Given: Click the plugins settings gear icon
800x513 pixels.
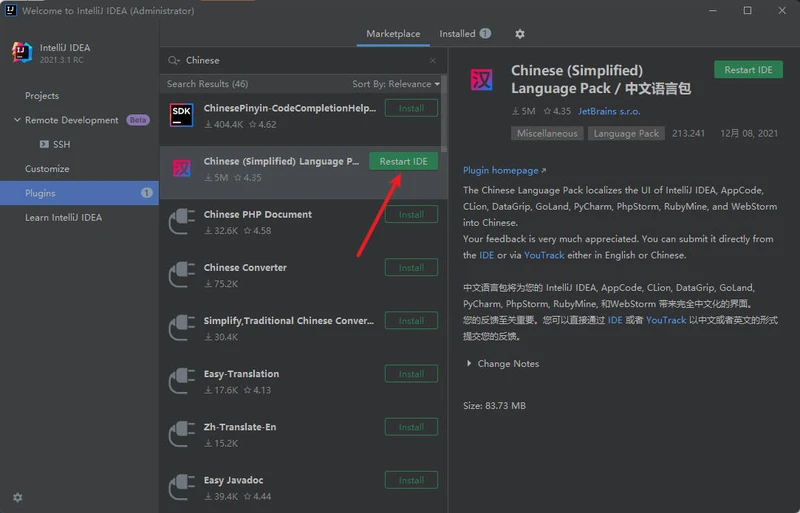Looking at the screenshot, I should tap(519, 34).
